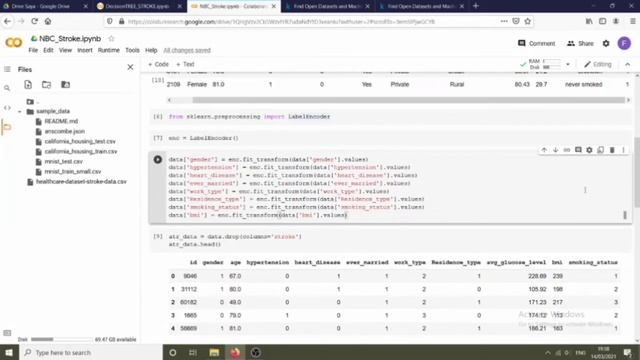Open code snippets sidebar icon
The height and width of the screenshot is (360, 640).
tap(7, 108)
